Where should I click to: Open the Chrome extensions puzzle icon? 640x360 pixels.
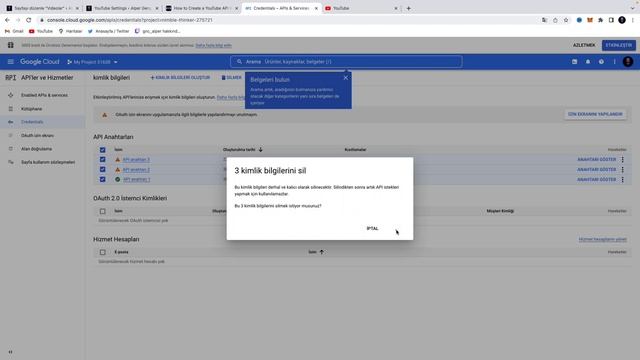tap(600, 20)
